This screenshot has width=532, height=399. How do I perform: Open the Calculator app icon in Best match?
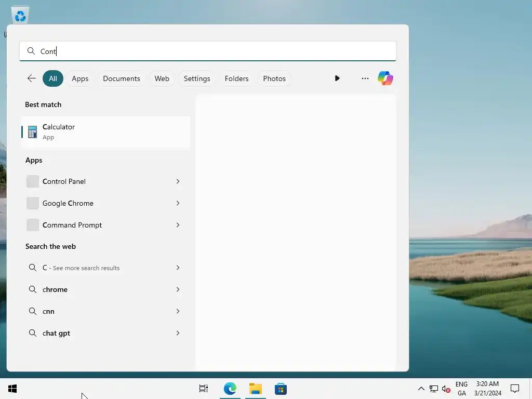pyautogui.click(x=33, y=132)
